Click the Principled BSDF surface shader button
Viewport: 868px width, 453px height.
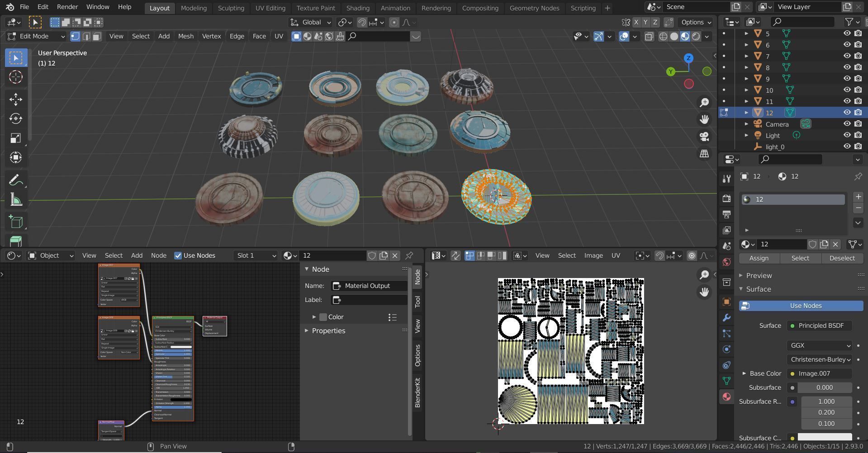click(x=819, y=326)
